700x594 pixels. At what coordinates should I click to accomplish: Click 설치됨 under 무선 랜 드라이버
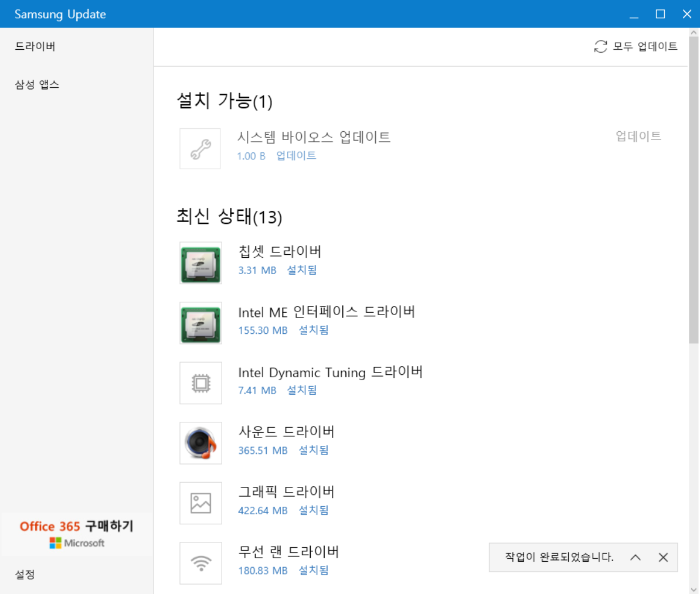(314, 571)
